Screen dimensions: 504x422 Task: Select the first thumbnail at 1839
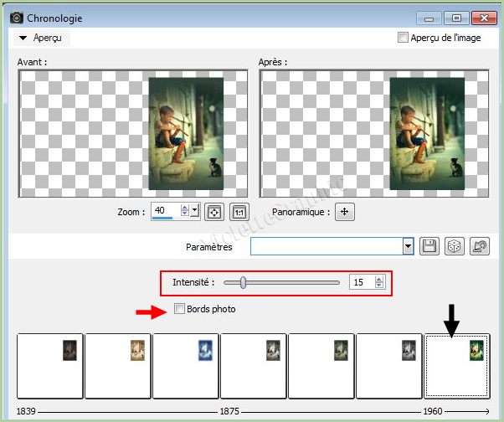(50, 365)
